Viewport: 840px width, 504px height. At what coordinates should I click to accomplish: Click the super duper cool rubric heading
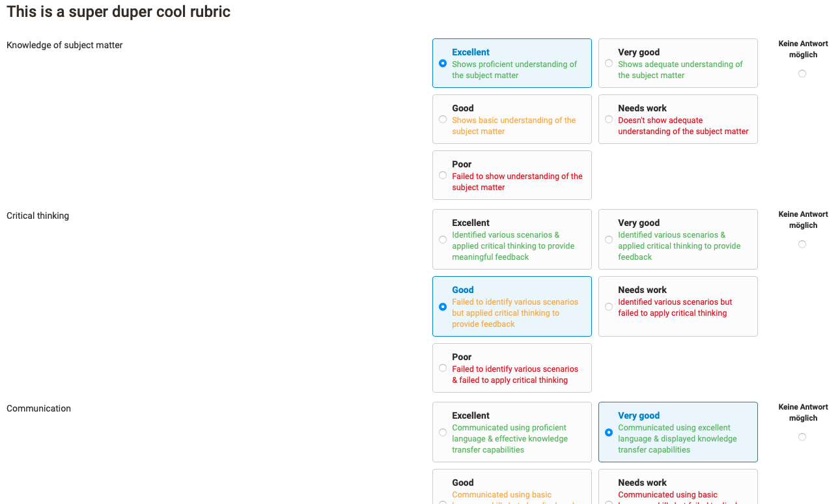[119, 12]
